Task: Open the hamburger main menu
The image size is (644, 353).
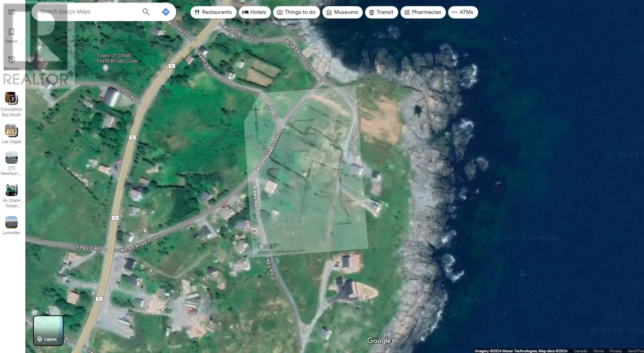Action: tap(11, 12)
